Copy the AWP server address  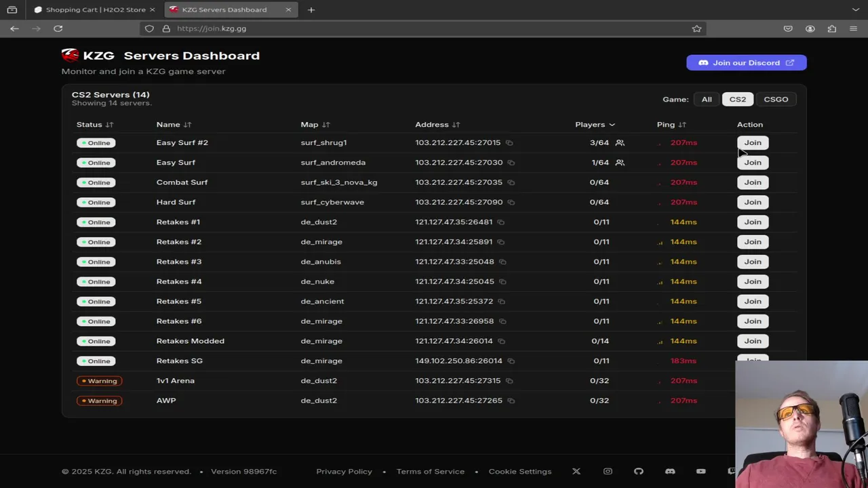tap(511, 401)
